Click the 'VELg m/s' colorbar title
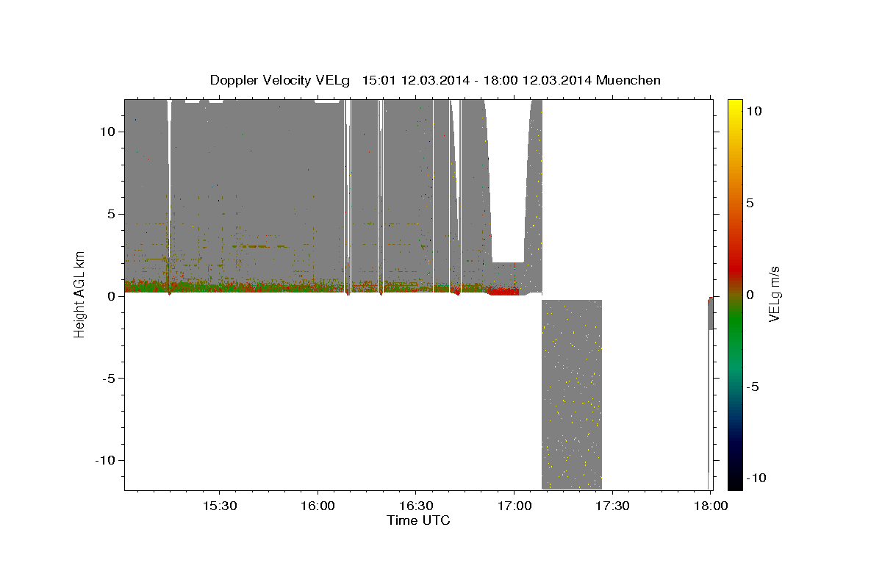Screen dimensions: 882x588 pos(775,294)
